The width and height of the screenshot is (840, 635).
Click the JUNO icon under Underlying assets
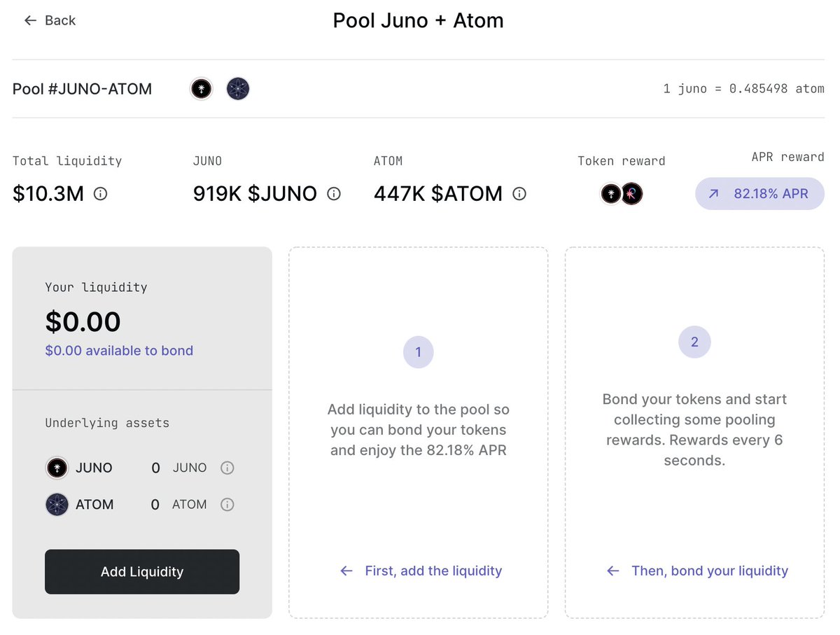click(57, 468)
